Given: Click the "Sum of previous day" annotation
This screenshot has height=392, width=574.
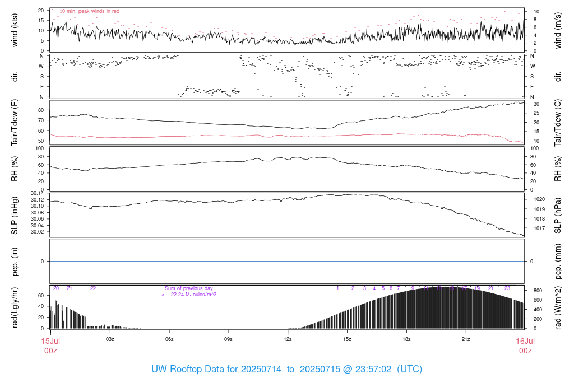Looking at the screenshot, I should [x=188, y=288].
